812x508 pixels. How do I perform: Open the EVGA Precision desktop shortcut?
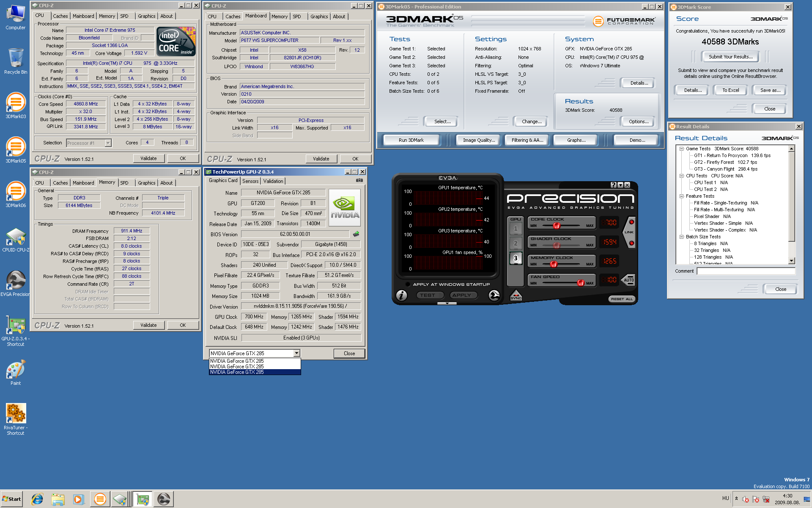[x=16, y=284]
